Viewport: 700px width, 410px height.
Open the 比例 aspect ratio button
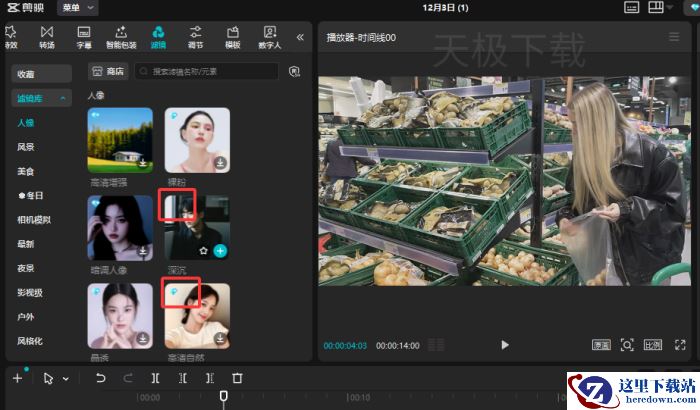(x=653, y=345)
